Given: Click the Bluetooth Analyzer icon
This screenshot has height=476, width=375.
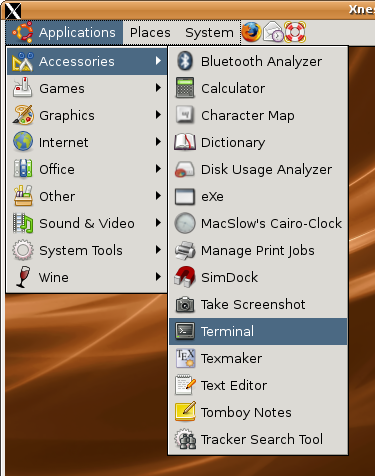Looking at the screenshot, I should click(x=185, y=61).
